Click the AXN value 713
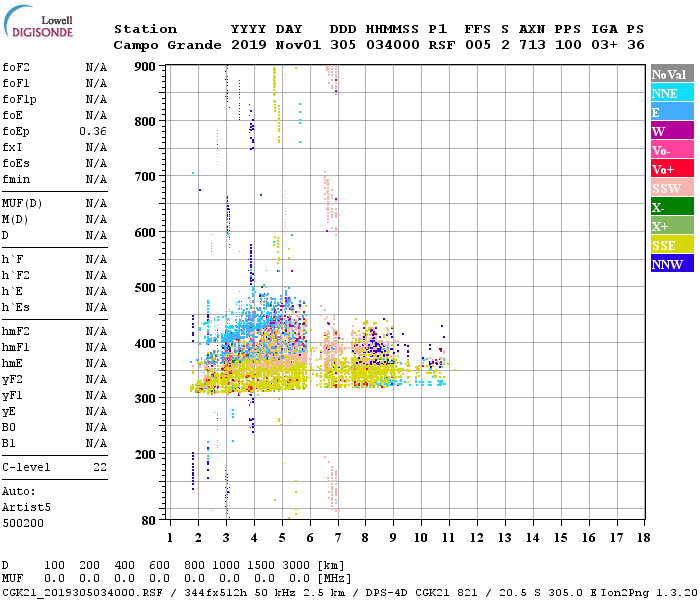This screenshot has width=700, height=600. coord(532,45)
